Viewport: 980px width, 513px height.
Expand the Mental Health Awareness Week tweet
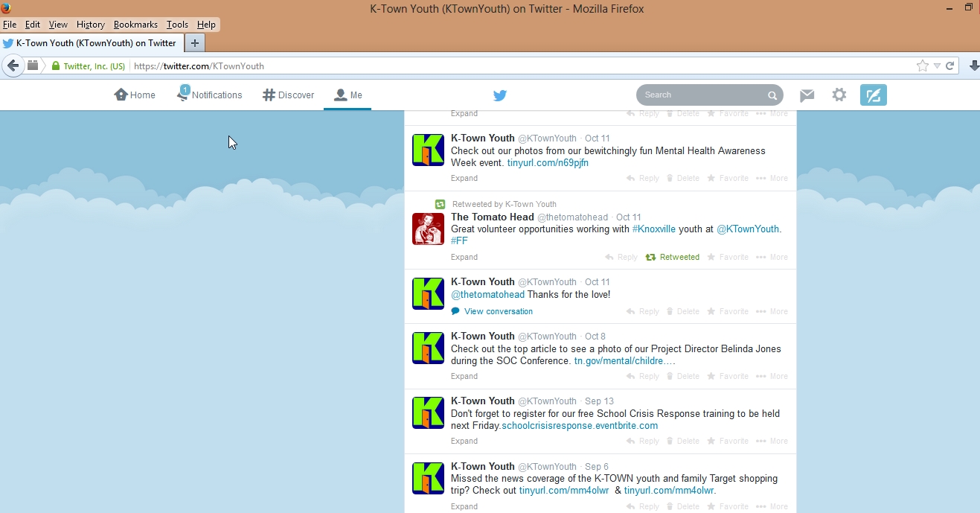pos(464,178)
